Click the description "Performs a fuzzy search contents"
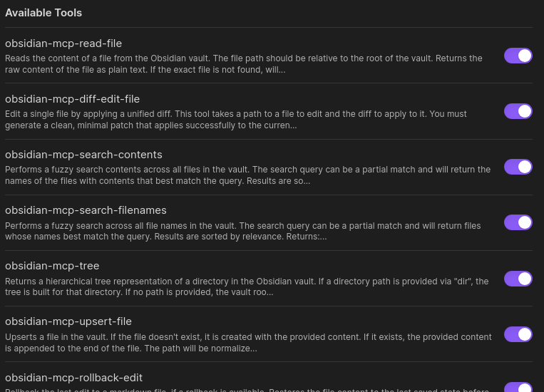Screen dimensions: 544x392 pyautogui.click(x=247, y=175)
